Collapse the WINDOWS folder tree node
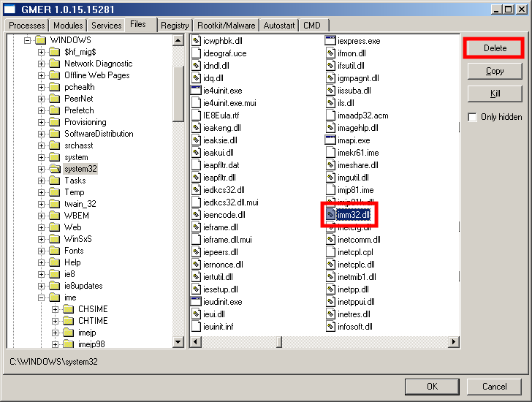 [27, 40]
